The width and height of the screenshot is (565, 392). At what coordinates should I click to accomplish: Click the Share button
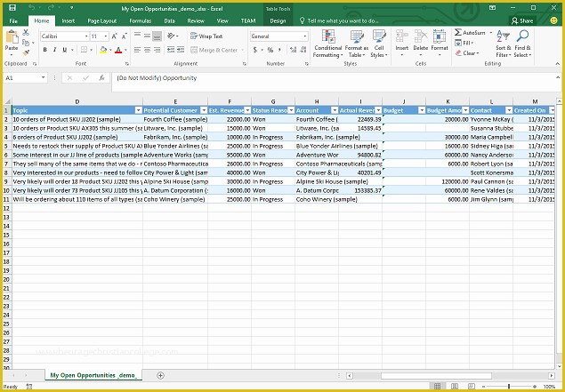pos(522,20)
